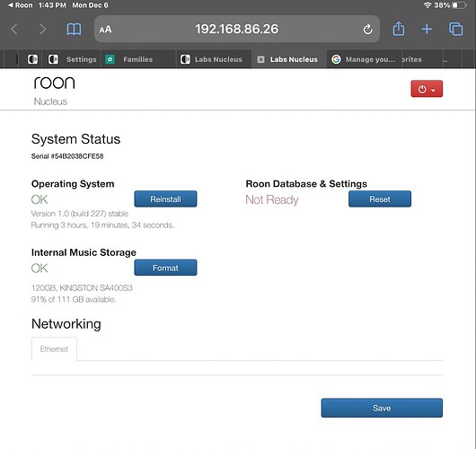Reload page with circular arrow icon
The width and height of the screenshot is (476, 449).
(367, 30)
